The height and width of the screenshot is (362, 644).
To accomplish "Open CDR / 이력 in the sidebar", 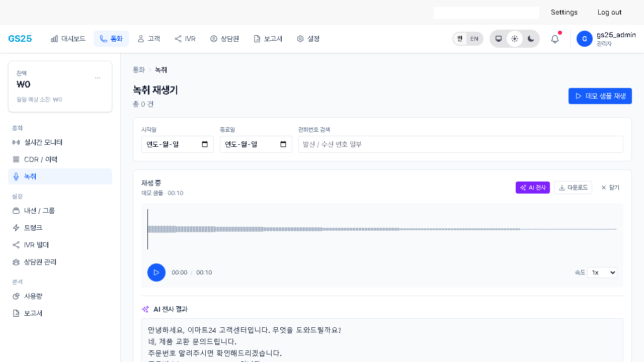I will coord(60,159).
